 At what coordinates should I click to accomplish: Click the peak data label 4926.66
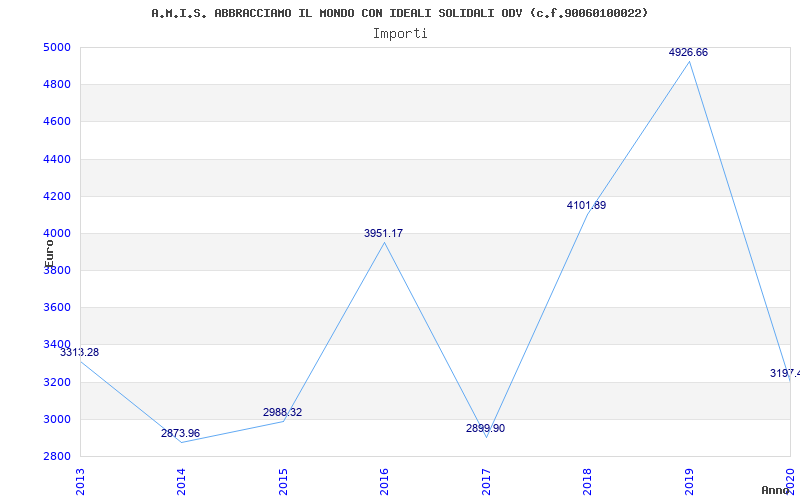pyautogui.click(x=689, y=52)
